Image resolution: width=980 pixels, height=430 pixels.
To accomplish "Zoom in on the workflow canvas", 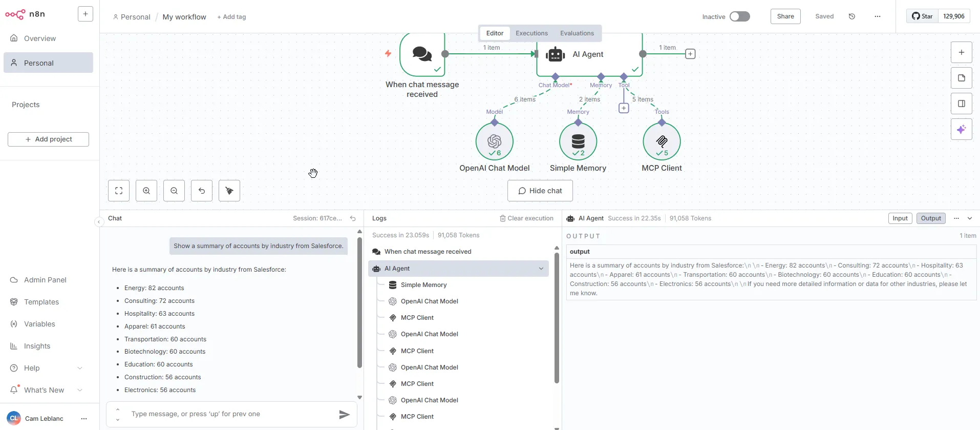I will coord(146,191).
